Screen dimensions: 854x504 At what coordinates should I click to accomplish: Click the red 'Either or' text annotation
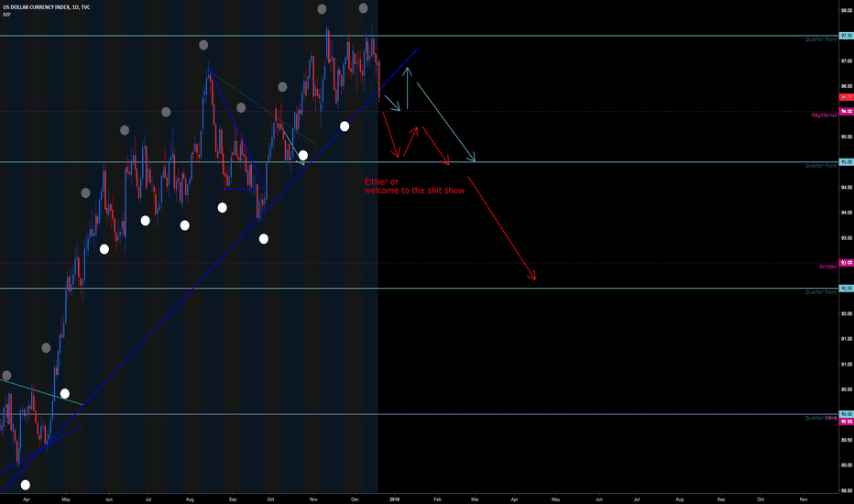(381, 182)
